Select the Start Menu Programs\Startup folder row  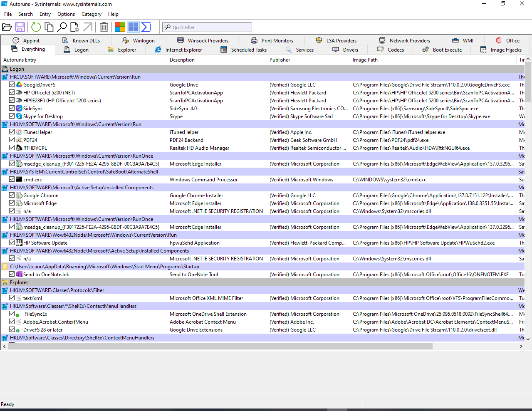point(263,267)
